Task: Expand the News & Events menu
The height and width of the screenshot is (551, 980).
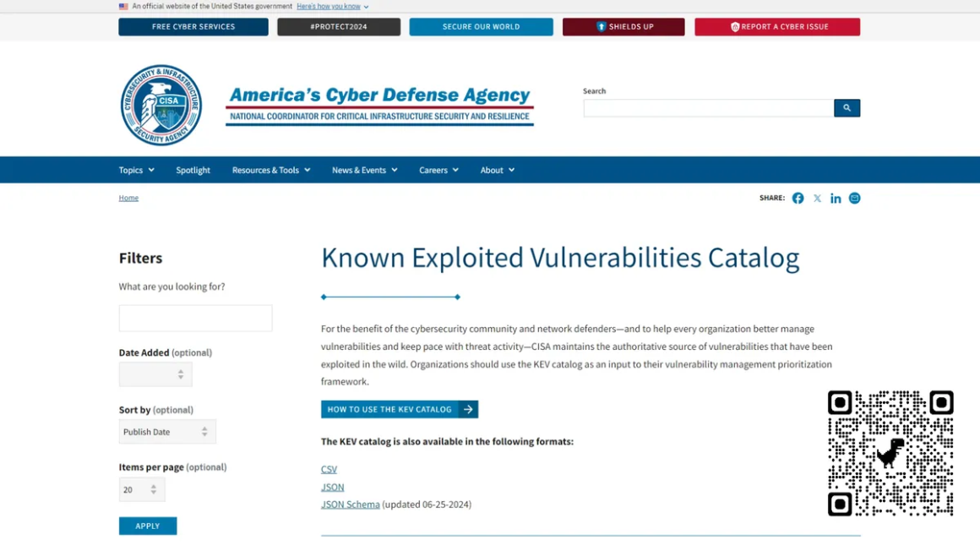Action: [364, 170]
